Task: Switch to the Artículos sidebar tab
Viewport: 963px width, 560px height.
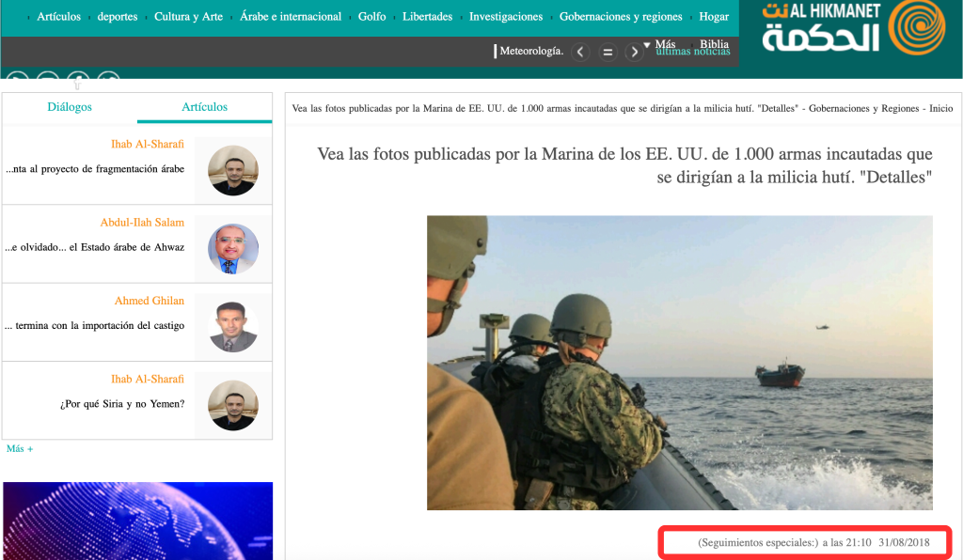Action: point(204,107)
